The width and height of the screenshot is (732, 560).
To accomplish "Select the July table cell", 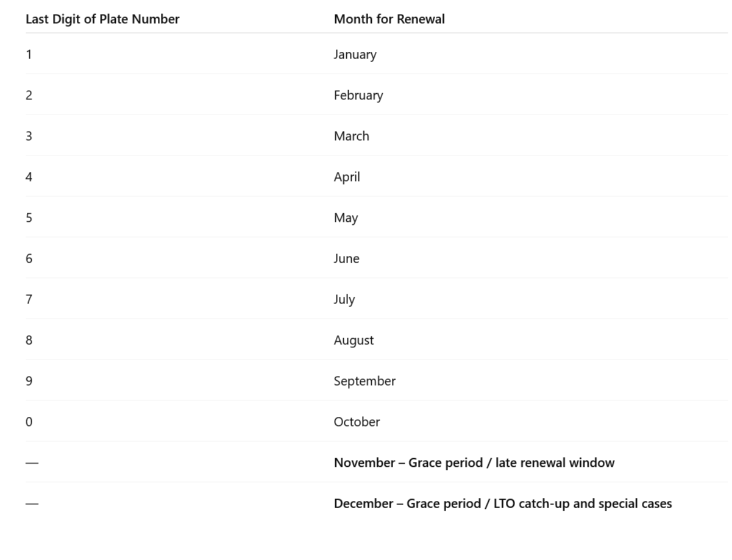I will pos(344,299).
